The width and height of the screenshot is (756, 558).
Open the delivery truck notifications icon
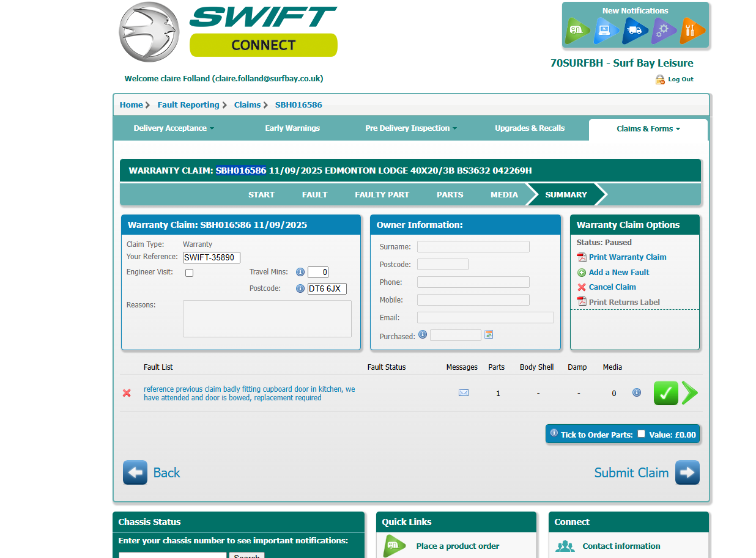pos(634,31)
